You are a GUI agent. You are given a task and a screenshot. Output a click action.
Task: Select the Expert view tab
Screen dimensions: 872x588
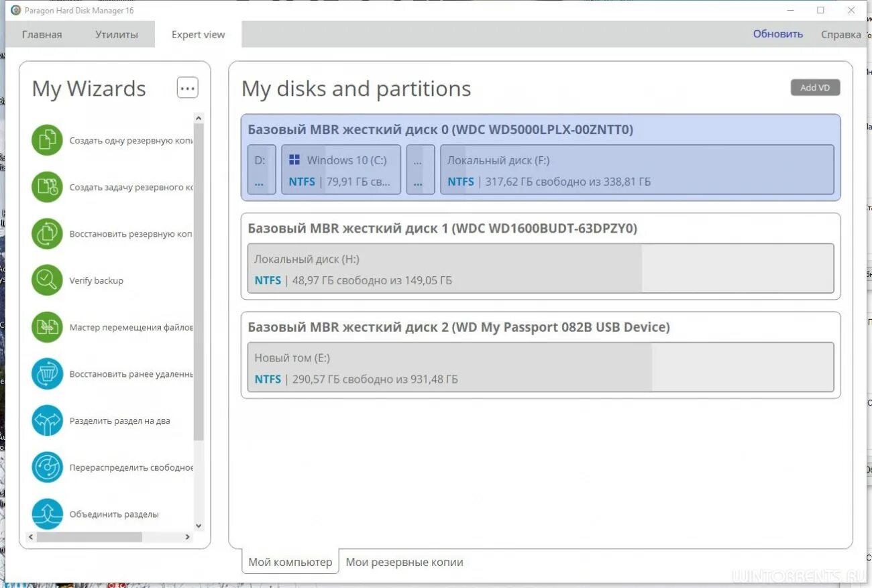198,34
